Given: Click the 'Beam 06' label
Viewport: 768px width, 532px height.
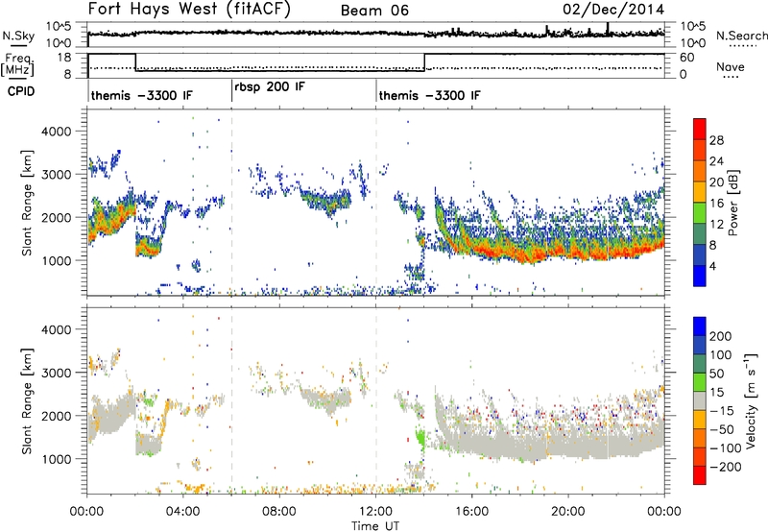Looking at the screenshot, I should [374, 11].
